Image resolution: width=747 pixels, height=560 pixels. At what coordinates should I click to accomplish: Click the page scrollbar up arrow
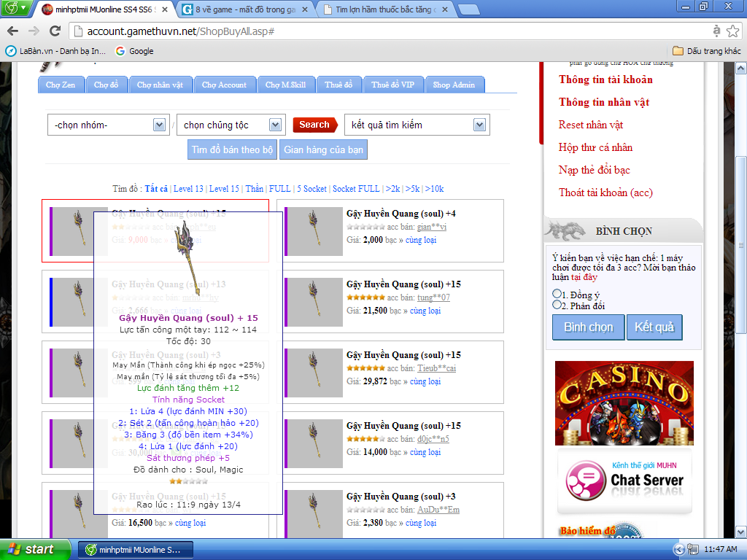[x=741, y=69]
